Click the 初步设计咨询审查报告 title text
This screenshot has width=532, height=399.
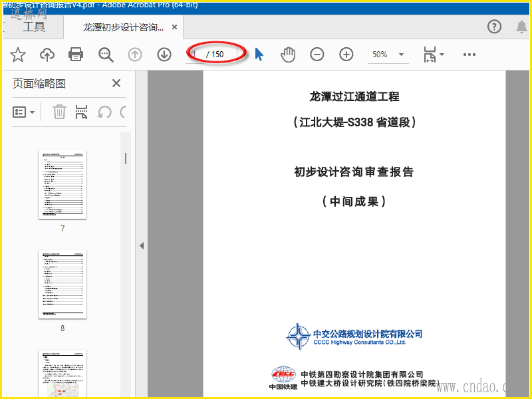click(x=354, y=172)
